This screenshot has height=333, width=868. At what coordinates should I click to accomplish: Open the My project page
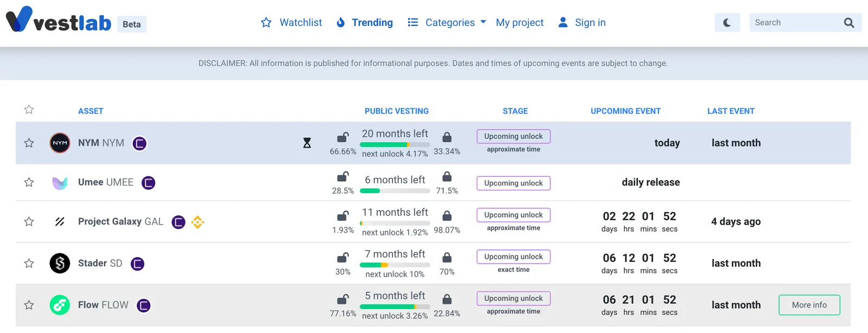point(520,22)
